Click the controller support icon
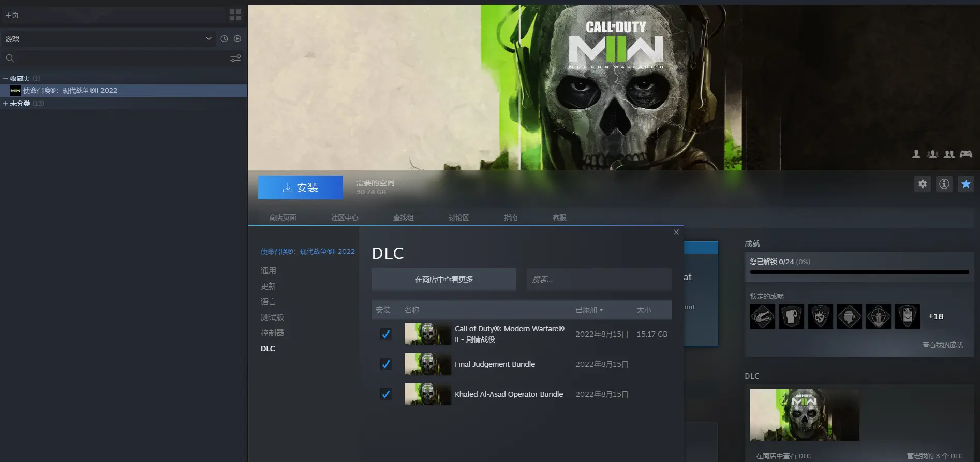 [x=966, y=154]
